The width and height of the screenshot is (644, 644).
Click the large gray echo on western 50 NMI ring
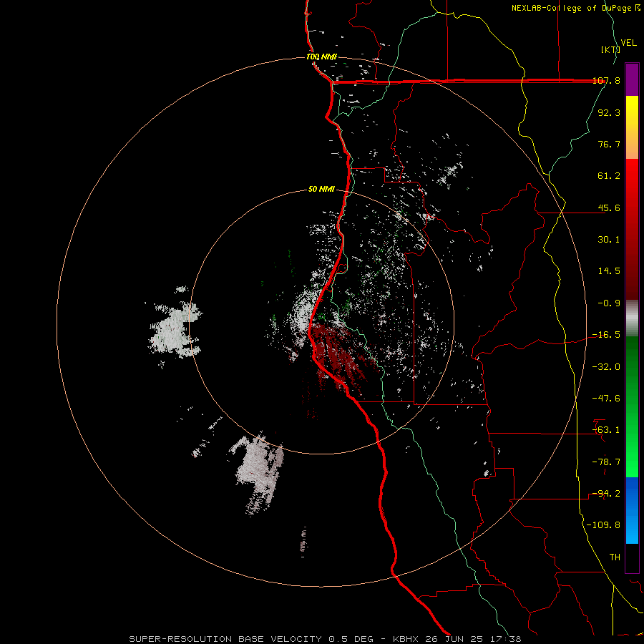(175, 328)
